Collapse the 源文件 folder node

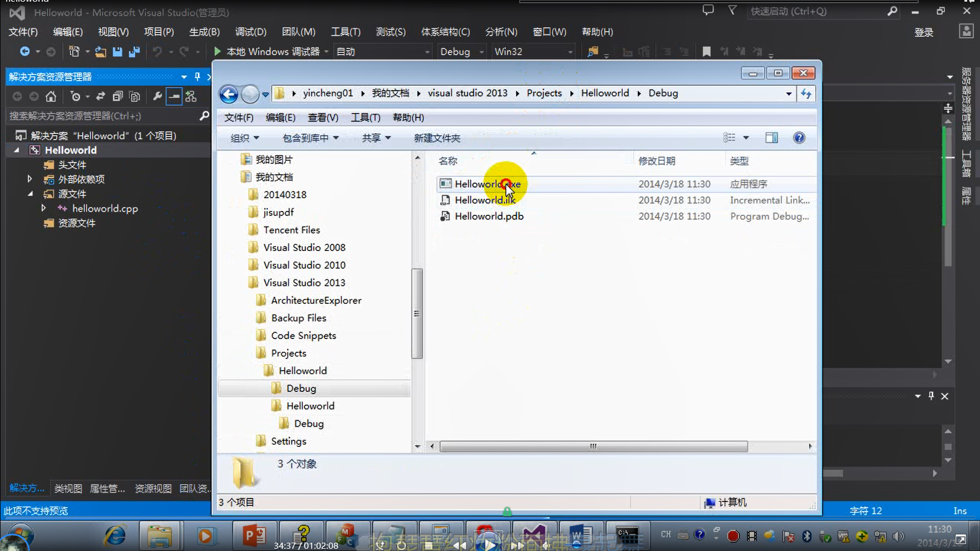[x=30, y=194]
